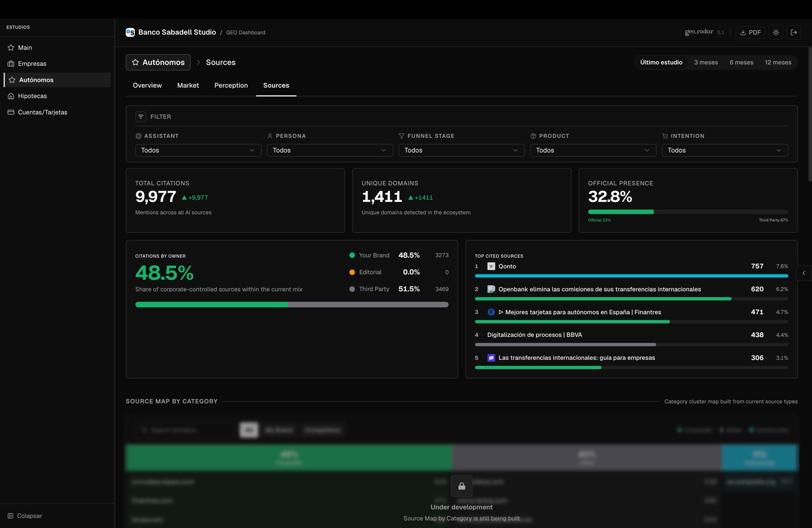Open the Intention dropdown
Viewport: 812px width, 528px height.
tap(724, 150)
